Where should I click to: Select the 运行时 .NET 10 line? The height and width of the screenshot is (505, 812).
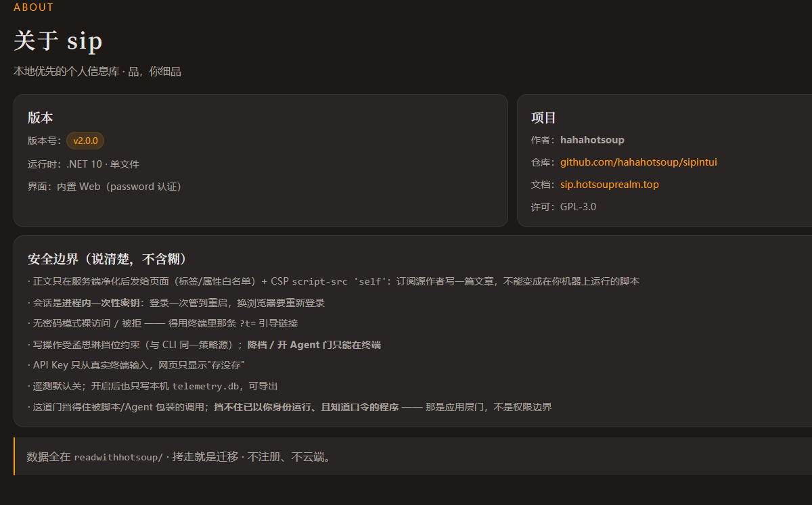click(83, 164)
